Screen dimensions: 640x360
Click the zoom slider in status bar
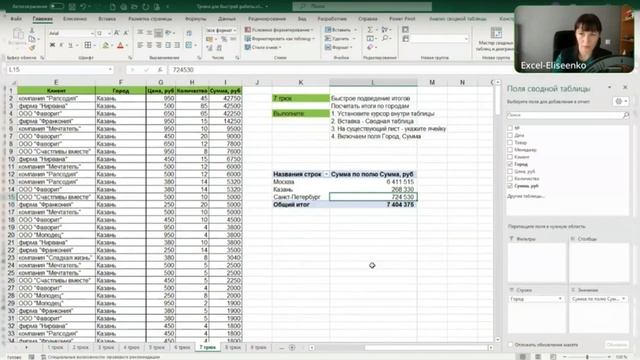pos(587,357)
